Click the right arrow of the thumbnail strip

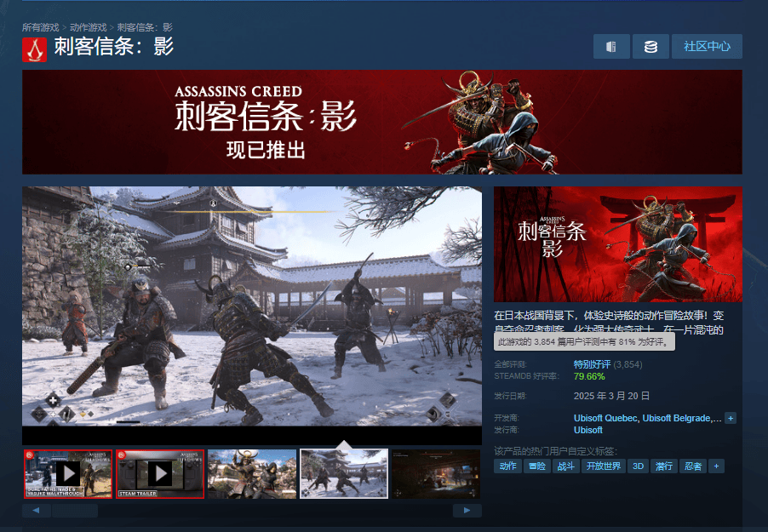point(467,511)
